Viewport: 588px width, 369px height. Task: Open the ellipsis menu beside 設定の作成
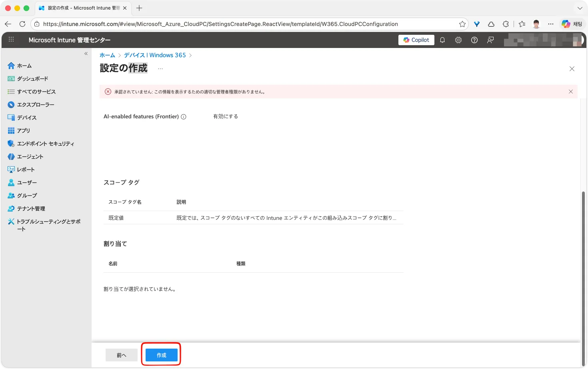[160, 69]
